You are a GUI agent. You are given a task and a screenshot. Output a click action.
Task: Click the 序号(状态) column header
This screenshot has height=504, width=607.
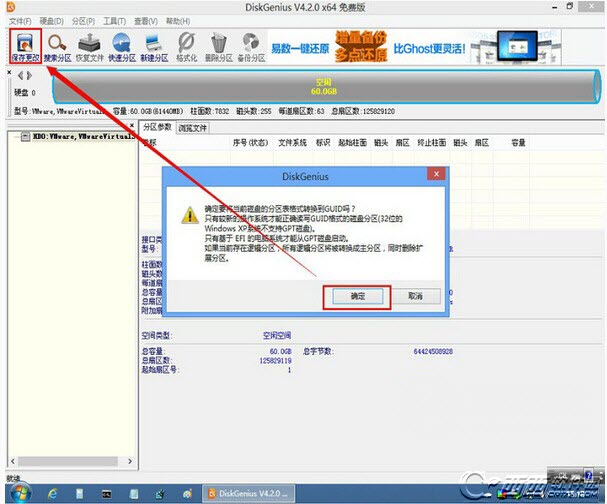coord(250,143)
